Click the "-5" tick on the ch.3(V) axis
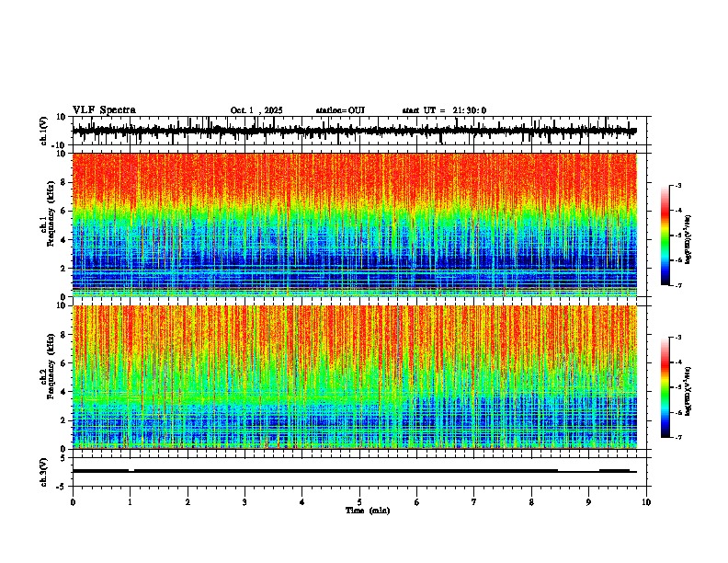728x563 pixels. 62,487
